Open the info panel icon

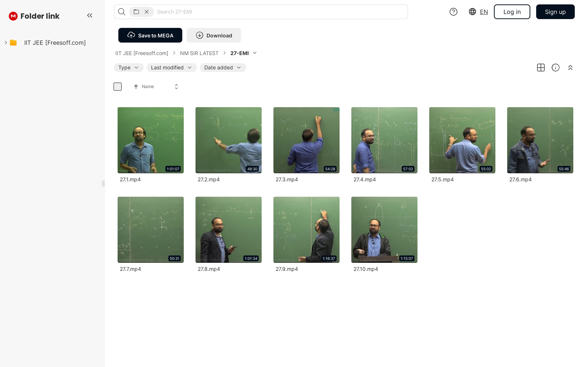pos(555,68)
